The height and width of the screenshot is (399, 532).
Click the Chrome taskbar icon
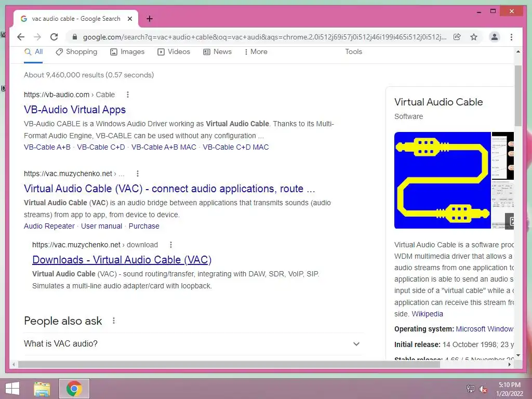(74, 389)
